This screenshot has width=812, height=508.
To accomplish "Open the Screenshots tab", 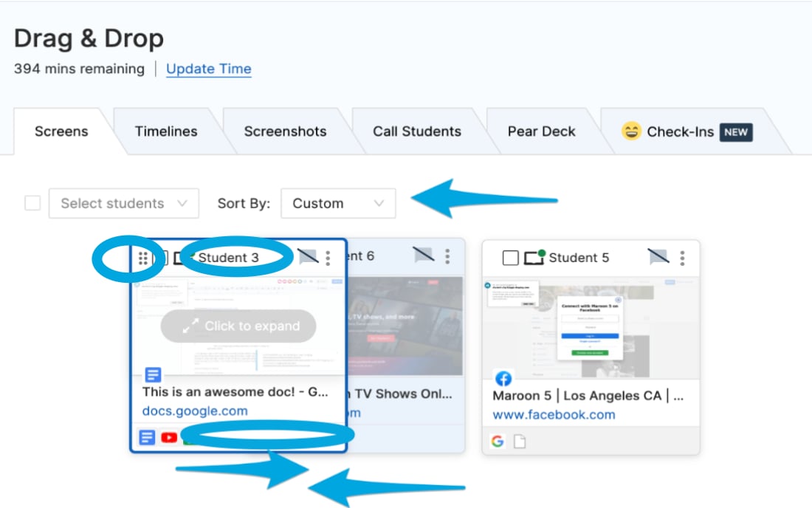I will tap(285, 131).
